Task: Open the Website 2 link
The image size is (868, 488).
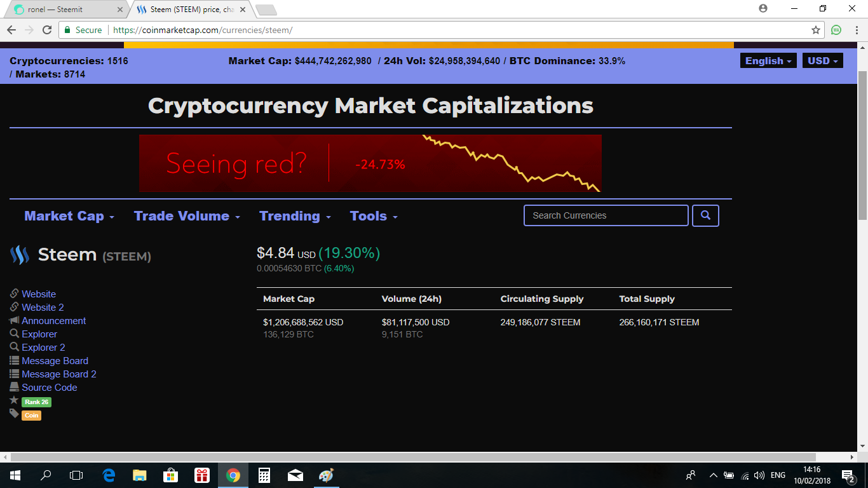Action: 43,308
